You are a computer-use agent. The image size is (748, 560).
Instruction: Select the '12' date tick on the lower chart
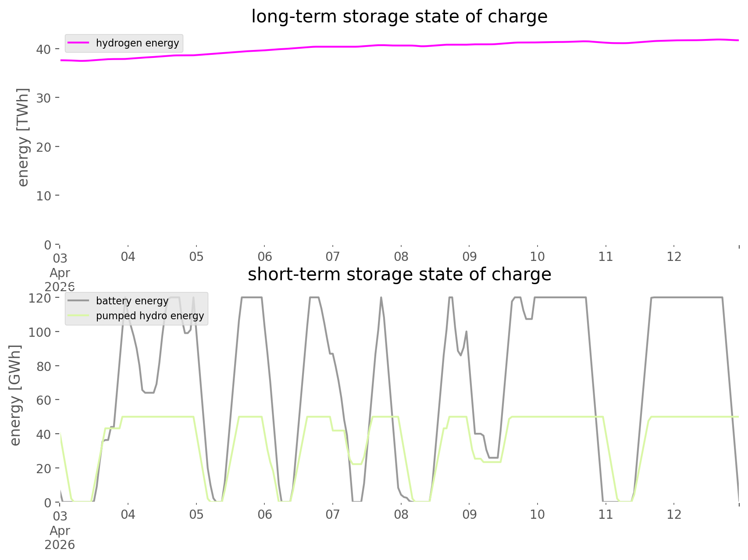[674, 514]
